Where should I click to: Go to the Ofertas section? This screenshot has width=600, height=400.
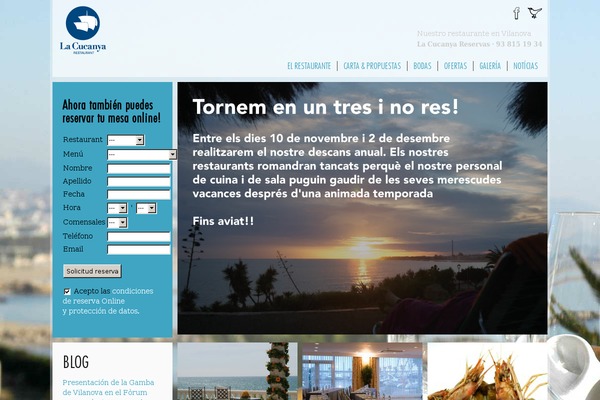(x=455, y=66)
